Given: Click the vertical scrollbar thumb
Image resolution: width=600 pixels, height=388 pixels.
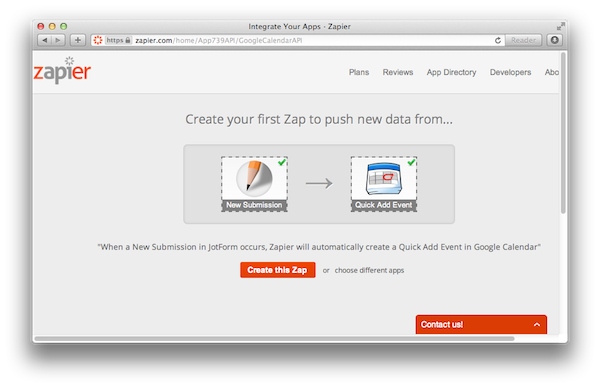Looking at the screenshot, I should coord(563,133).
